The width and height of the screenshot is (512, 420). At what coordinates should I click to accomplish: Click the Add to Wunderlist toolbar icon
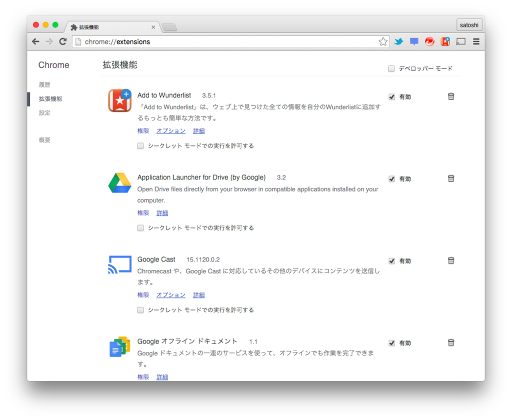pos(445,41)
